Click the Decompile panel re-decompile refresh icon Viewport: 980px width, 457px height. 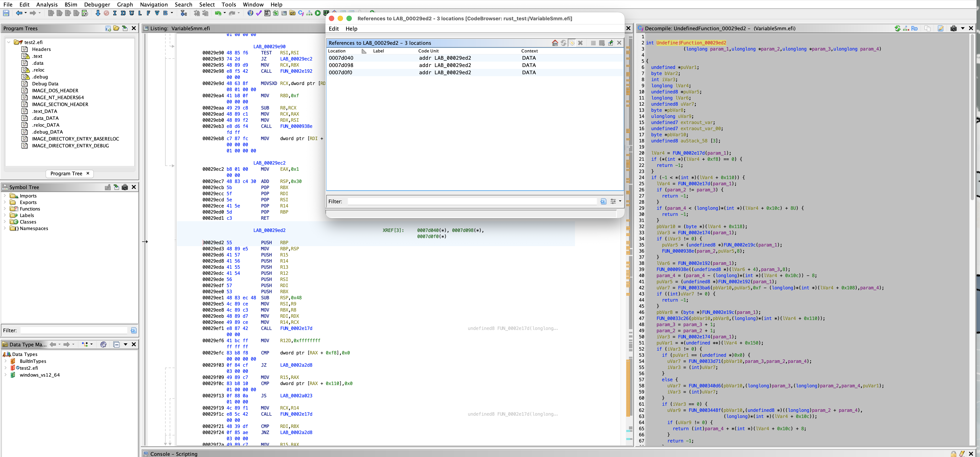[x=898, y=29]
